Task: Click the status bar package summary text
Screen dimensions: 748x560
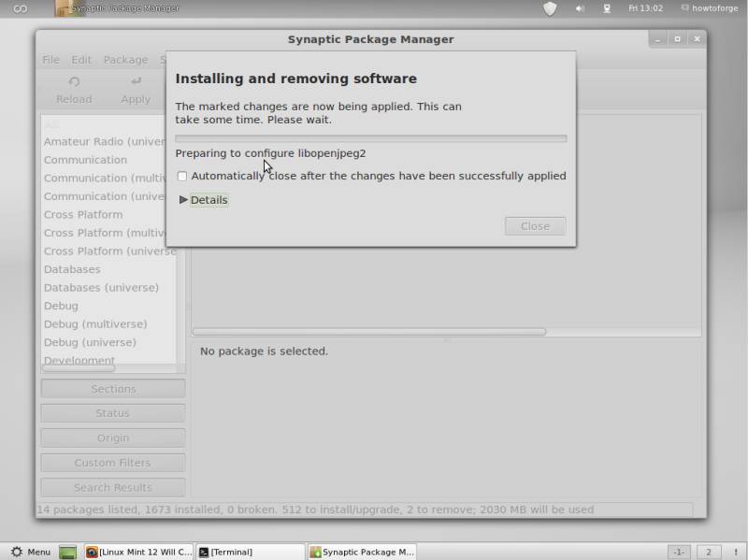Action: coord(315,510)
